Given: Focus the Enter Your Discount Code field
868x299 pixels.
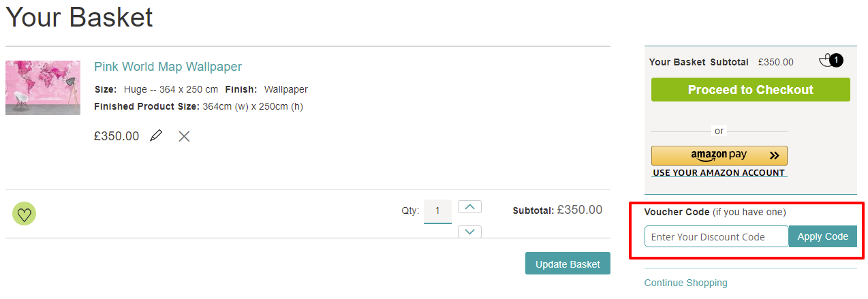Looking at the screenshot, I should pyautogui.click(x=716, y=237).
